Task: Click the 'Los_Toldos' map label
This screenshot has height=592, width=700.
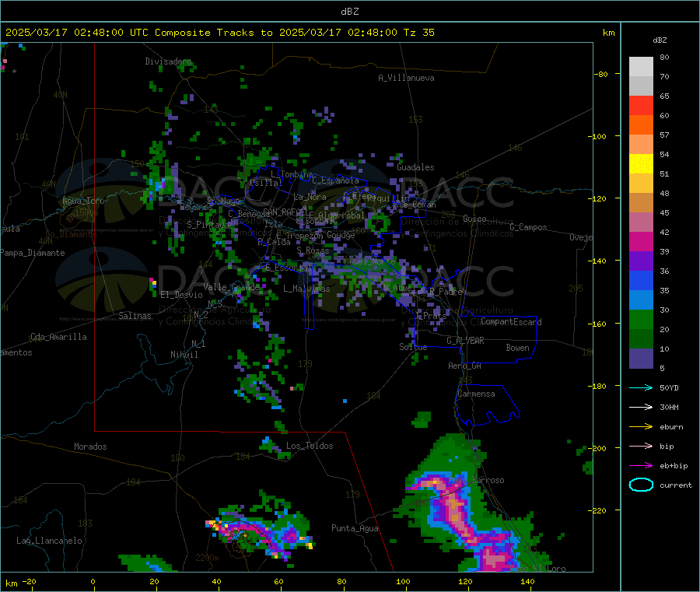Action: click(x=310, y=446)
